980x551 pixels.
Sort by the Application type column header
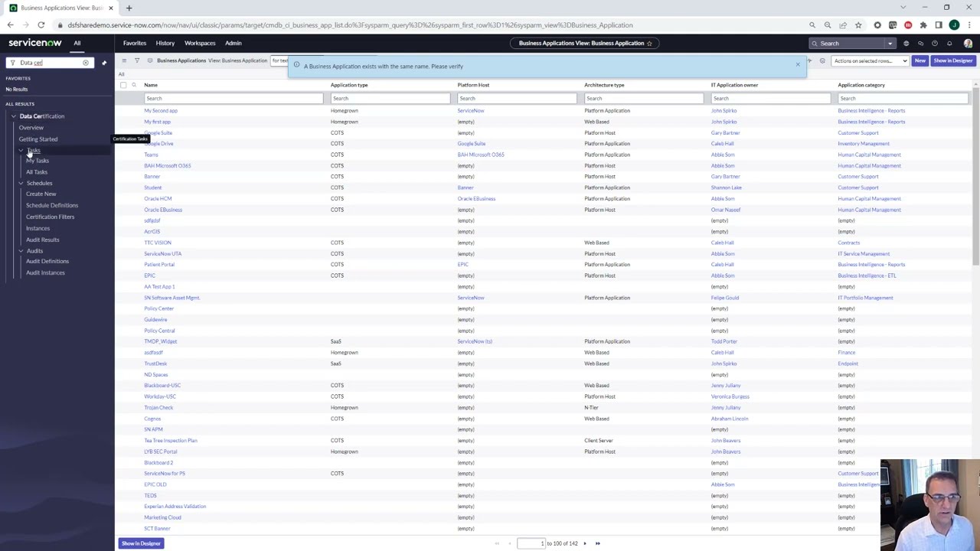(x=349, y=85)
